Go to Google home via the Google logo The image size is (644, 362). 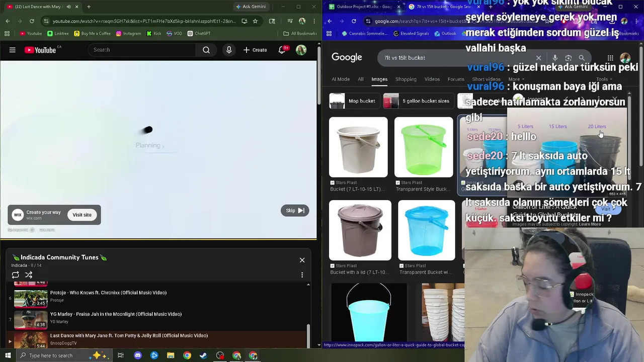[347, 57]
